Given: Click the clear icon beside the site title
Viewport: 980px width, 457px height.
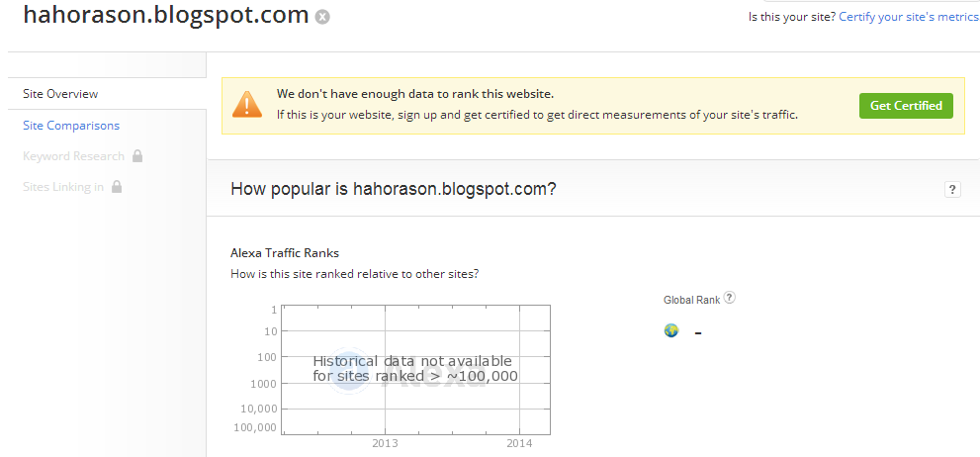Looking at the screenshot, I should click(322, 17).
